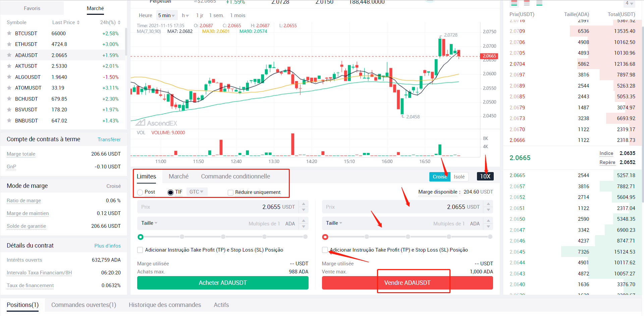
Task: Click the Transférer link
Action: (109, 140)
